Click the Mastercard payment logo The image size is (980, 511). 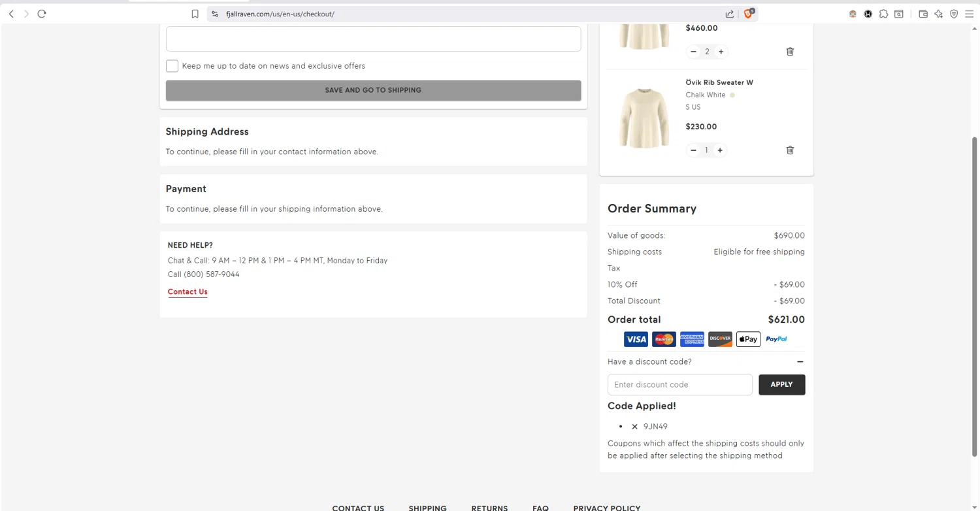(x=664, y=339)
